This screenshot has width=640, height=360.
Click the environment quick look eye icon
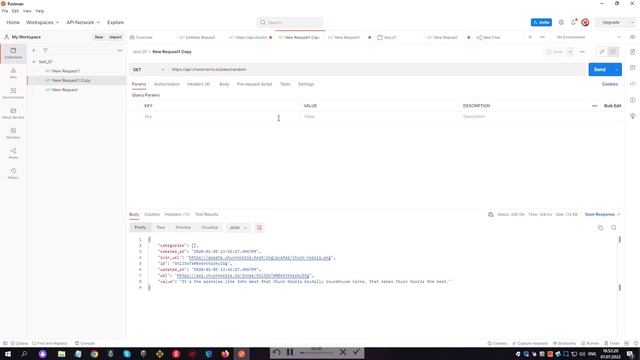pyautogui.click(x=632, y=37)
